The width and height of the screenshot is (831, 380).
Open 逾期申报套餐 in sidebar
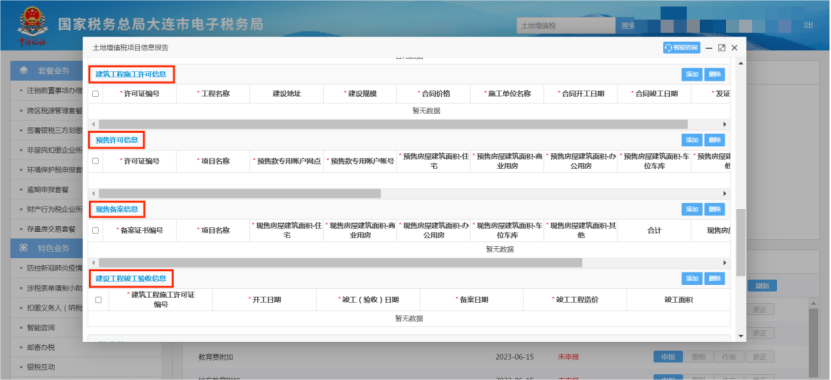click(x=47, y=189)
